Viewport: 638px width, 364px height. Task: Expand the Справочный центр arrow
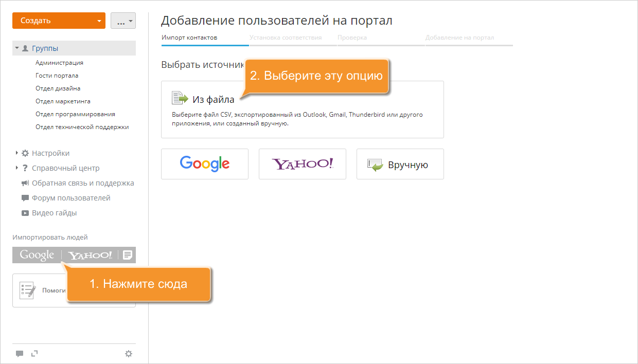(x=17, y=168)
